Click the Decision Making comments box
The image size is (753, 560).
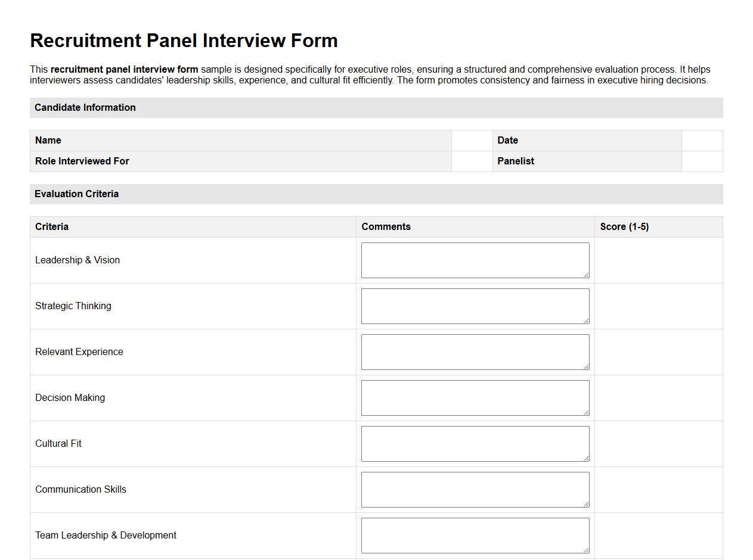click(x=475, y=397)
